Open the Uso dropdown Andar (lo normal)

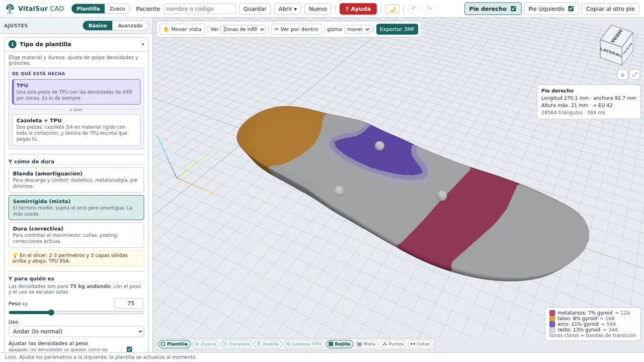tap(76, 331)
